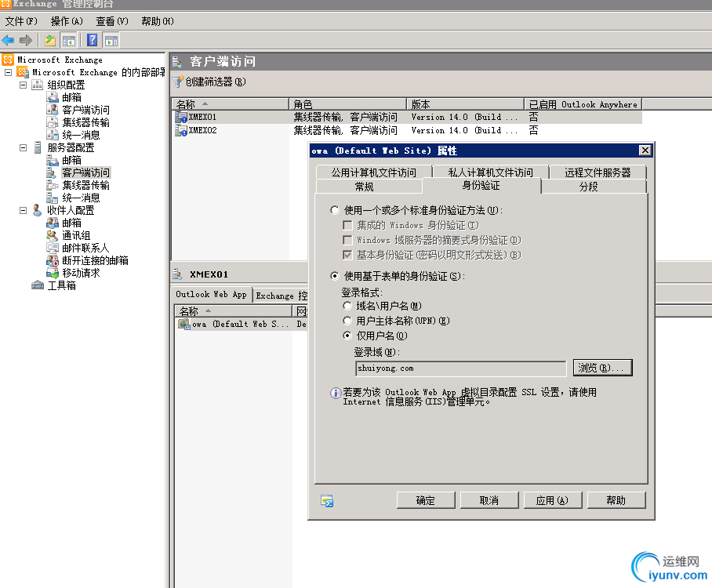This screenshot has height=588, width=712.
Task: Toggle the action pane toolbar icon
Action: (x=111, y=41)
